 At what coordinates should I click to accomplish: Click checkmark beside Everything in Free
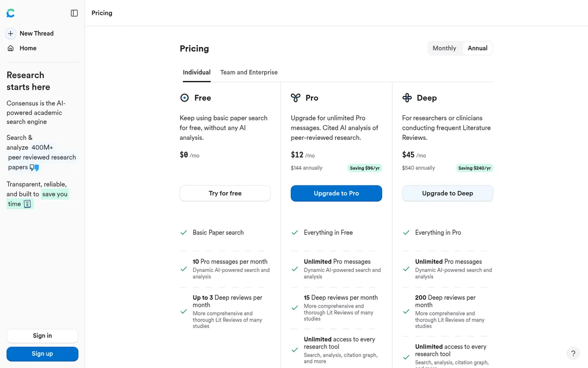coord(295,233)
